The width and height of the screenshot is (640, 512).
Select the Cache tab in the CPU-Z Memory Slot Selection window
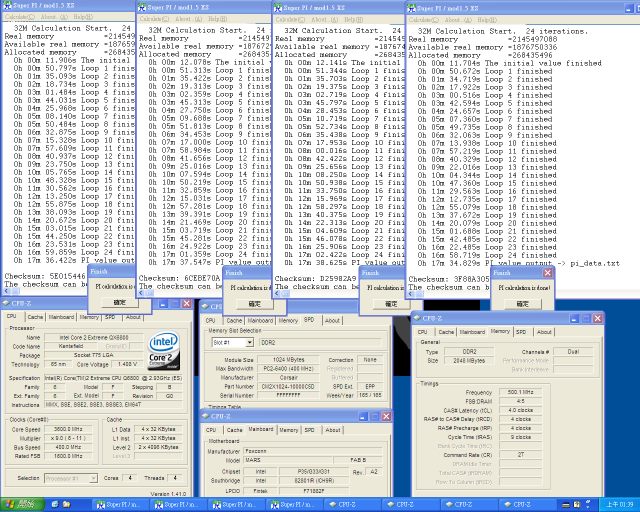click(234, 321)
